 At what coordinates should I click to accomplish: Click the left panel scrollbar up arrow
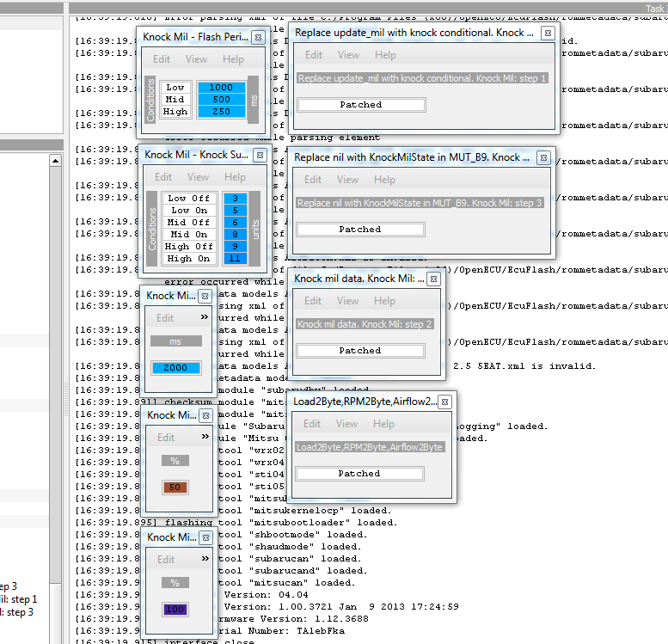(55, 161)
